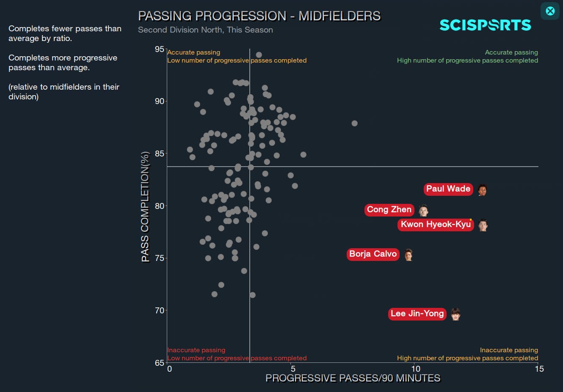
Task: Click the highest scatter point near 95%
Action: point(259,54)
